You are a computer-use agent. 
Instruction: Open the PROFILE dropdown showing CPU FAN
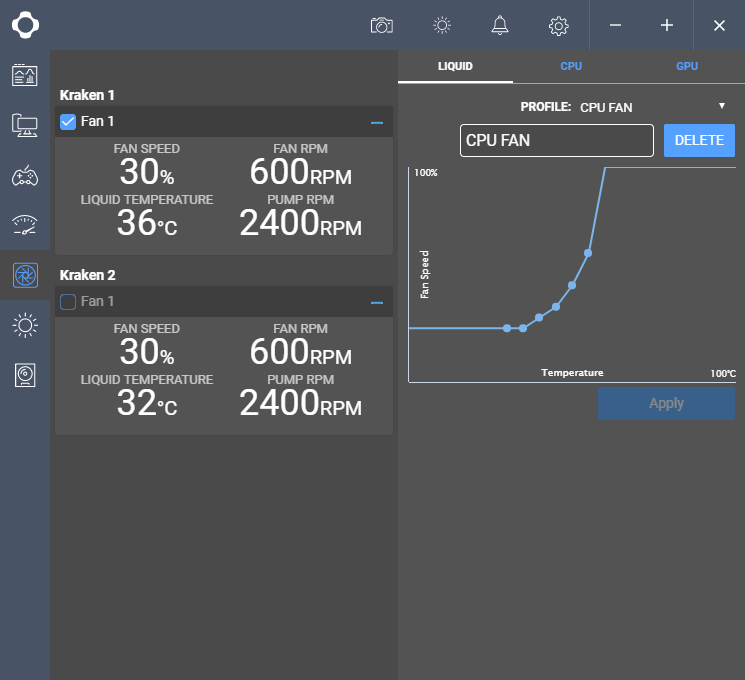[654, 107]
